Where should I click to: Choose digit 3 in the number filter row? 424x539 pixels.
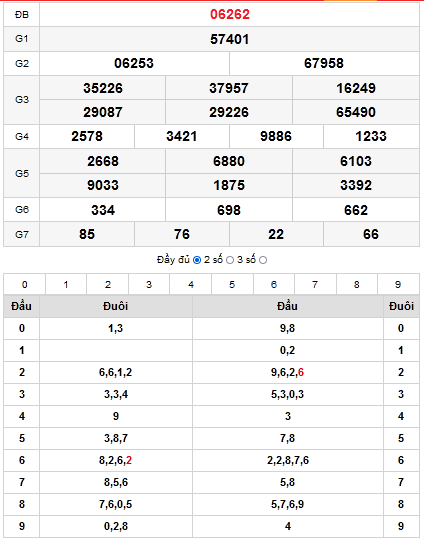[149, 285]
